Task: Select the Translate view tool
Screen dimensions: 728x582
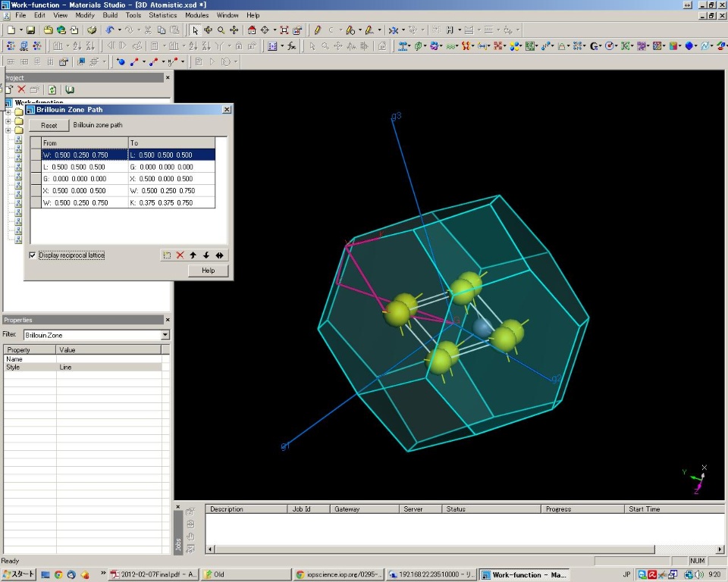Action: coord(234,30)
